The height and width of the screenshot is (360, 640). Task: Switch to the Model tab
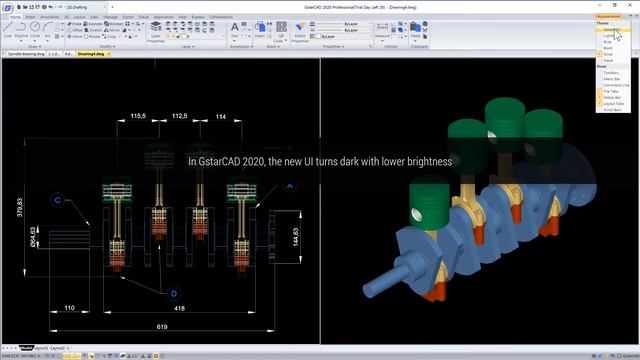click(26, 348)
